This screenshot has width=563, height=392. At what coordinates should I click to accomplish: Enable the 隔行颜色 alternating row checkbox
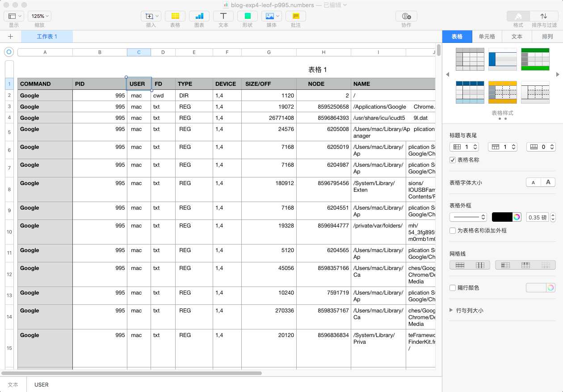point(453,288)
